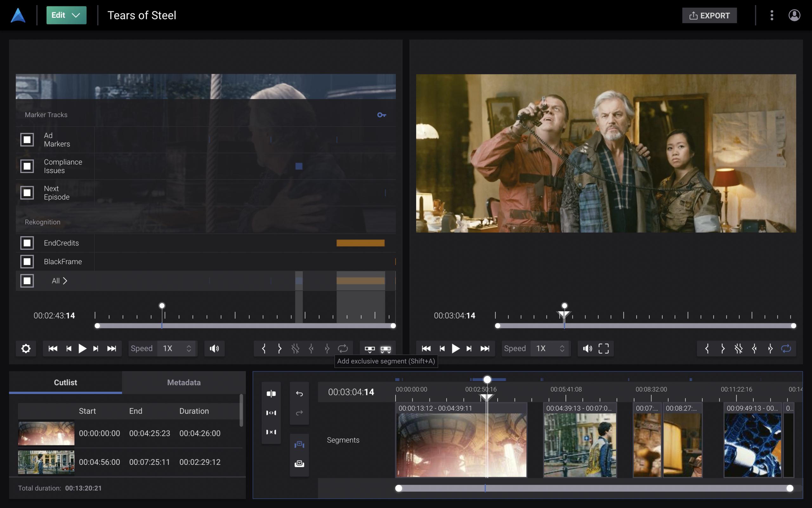Jump to start in source player
812x508 pixels.
(x=53, y=348)
